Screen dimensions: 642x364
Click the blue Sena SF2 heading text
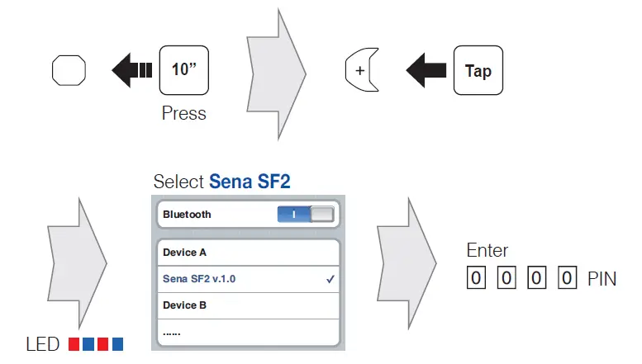click(x=250, y=182)
